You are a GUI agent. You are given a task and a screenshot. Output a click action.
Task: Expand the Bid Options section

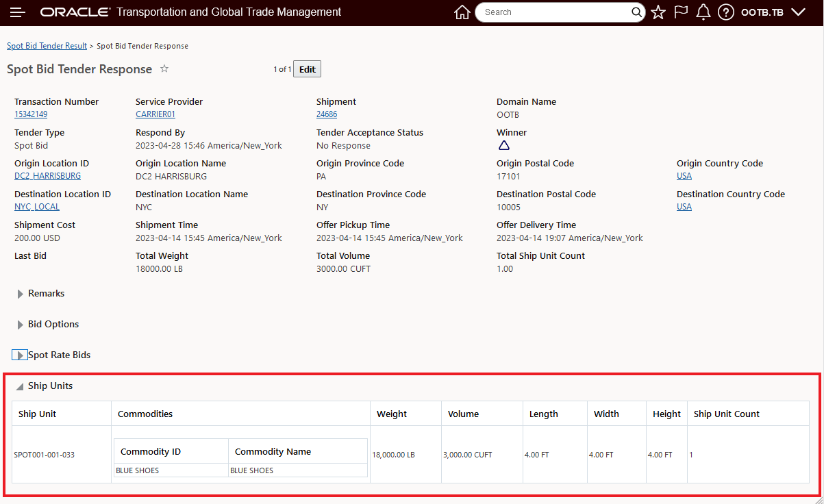click(x=21, y=325)
